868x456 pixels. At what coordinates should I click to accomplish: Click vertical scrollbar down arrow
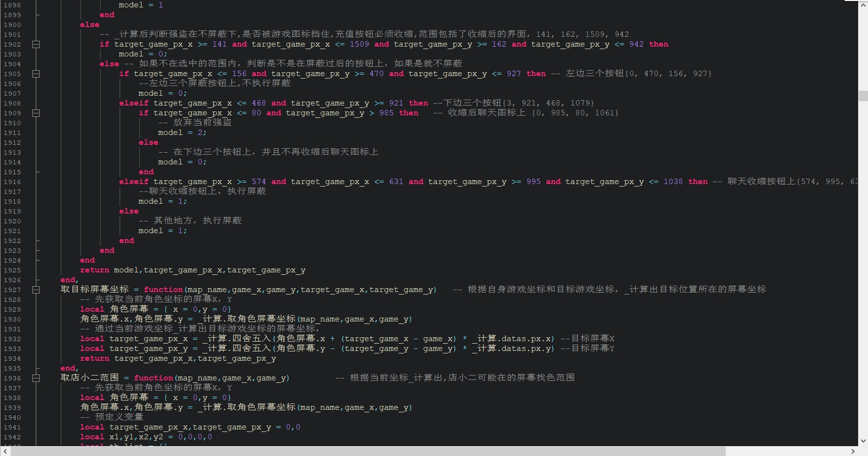863,441
